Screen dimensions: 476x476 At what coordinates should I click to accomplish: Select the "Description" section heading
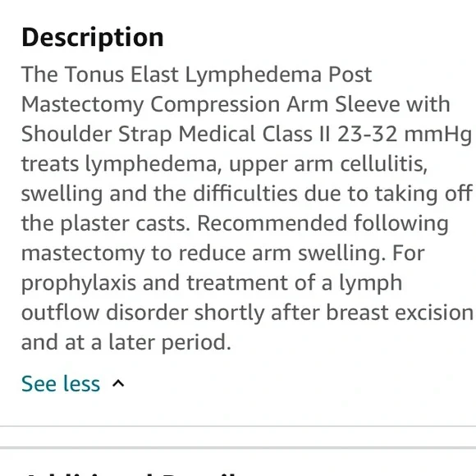(93, 38)
